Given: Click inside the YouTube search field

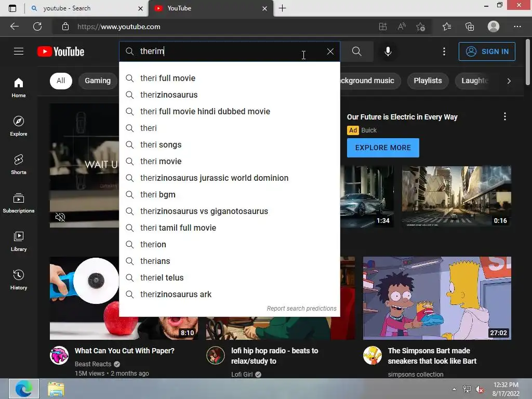Looking at the screenshot, I should point(229,51).
